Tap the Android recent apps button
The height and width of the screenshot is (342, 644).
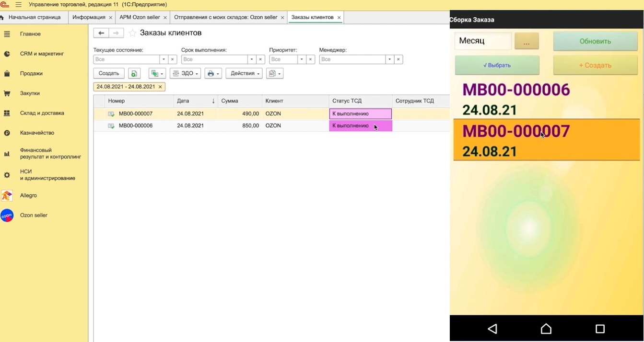(x=600, y=329)
